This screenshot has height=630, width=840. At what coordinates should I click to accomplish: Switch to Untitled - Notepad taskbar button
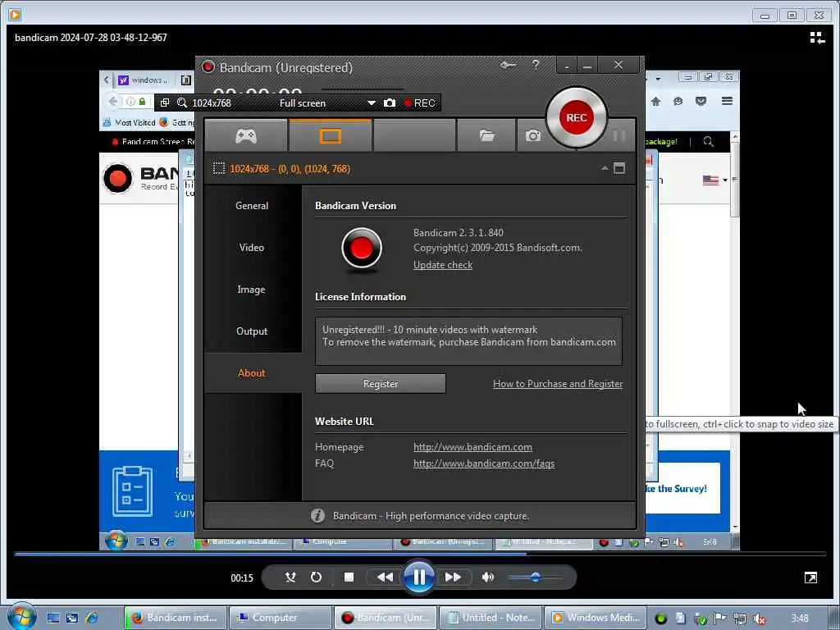pos(491,618)
